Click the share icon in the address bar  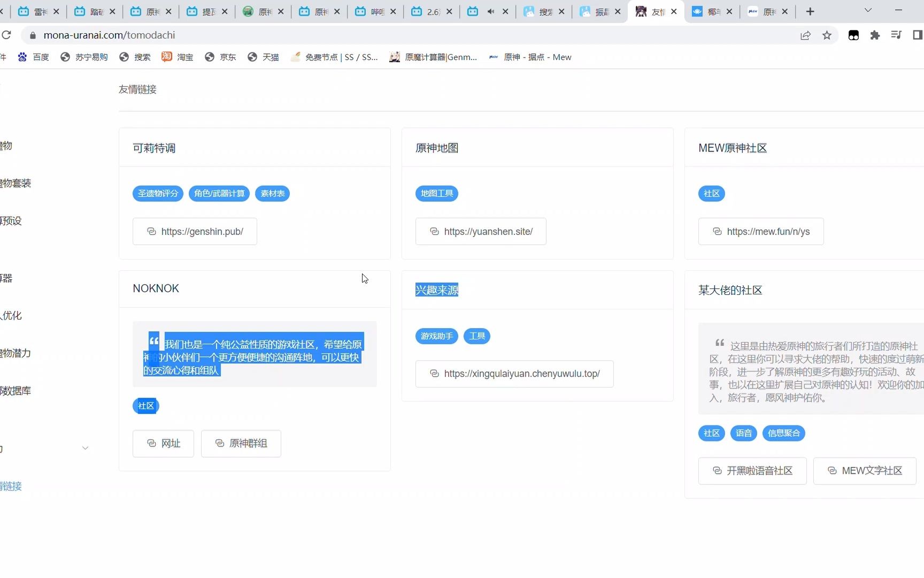pyautogui.click(x=805, y=35)
